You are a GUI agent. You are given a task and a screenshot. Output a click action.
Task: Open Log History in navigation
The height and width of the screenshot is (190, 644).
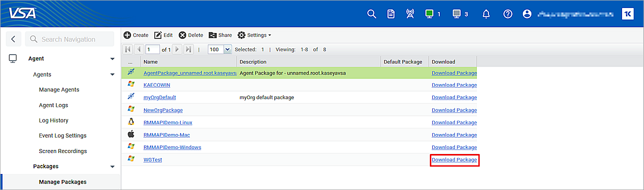54,120
